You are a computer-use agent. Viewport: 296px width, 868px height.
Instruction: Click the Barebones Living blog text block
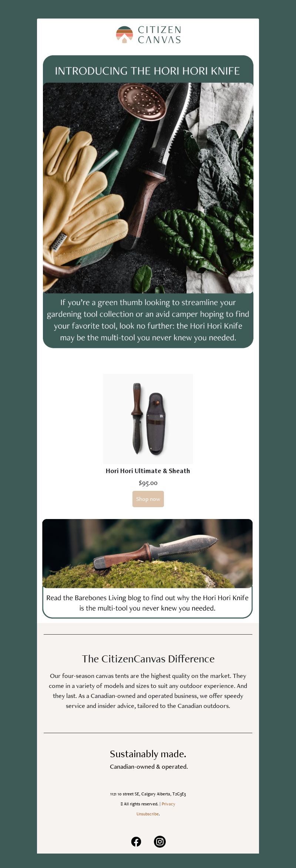click(148, 603)
